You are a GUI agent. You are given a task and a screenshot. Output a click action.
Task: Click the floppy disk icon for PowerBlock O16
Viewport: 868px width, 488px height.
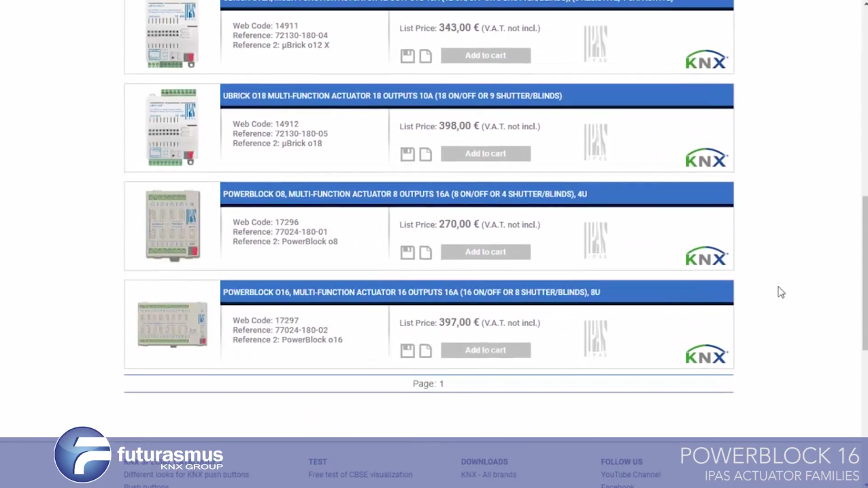(x=407, y=351)
